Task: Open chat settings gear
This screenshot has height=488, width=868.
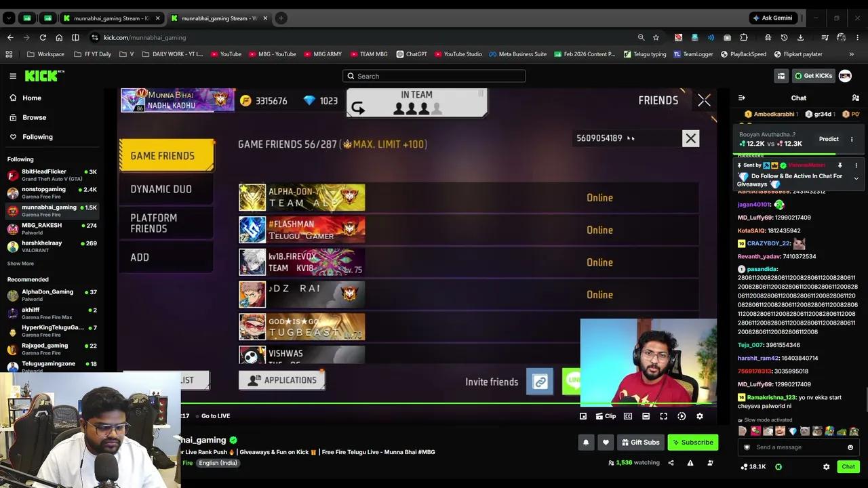Action: point(826,467)
